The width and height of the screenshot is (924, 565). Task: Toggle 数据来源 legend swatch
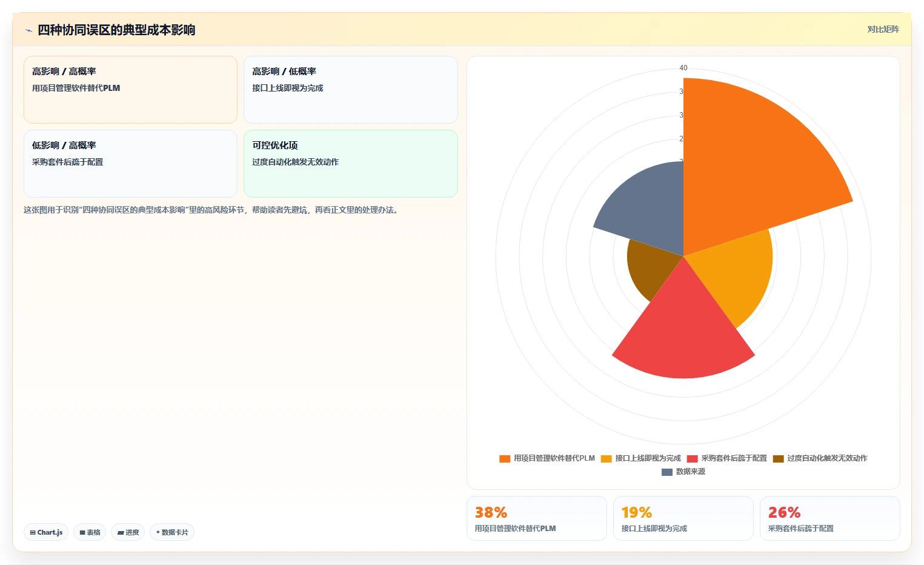point(667,472)
